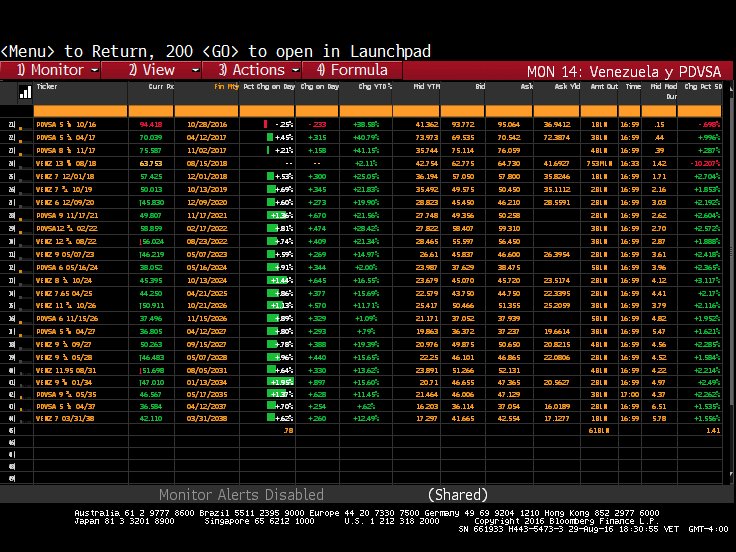Click the current price 94.418
Viewport: 736px width, 552px height.
[x=151, y=124]
